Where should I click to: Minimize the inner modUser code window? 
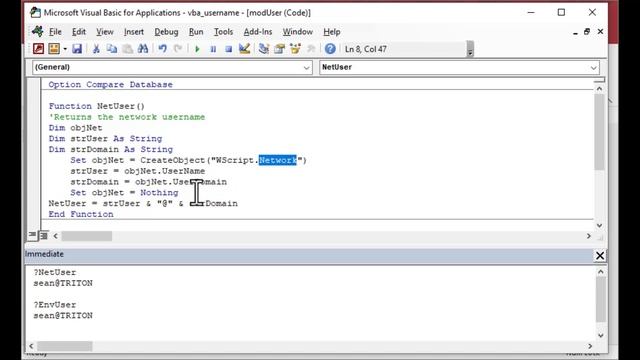575,32
